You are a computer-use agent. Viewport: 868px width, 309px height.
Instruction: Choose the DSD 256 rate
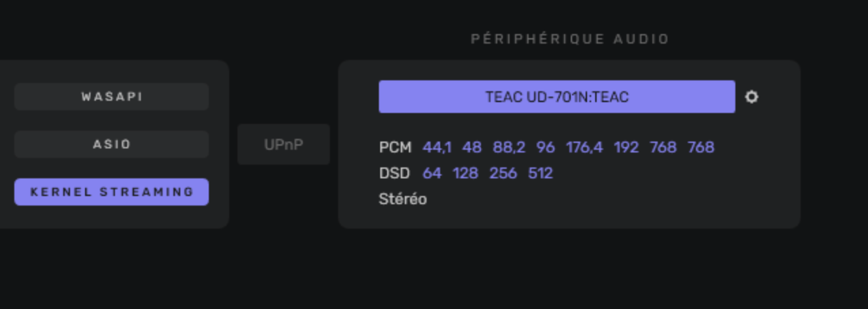click(x=503, y=173)
